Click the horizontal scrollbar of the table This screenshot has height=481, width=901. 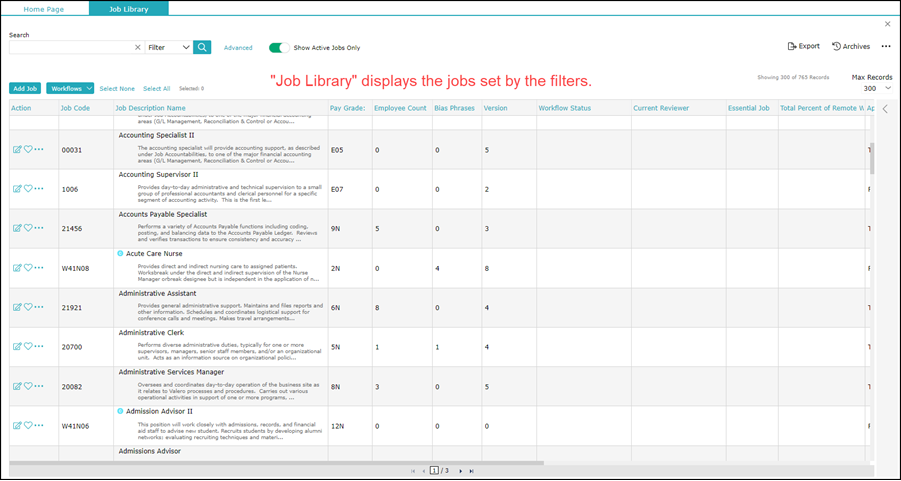click(276, 462)
